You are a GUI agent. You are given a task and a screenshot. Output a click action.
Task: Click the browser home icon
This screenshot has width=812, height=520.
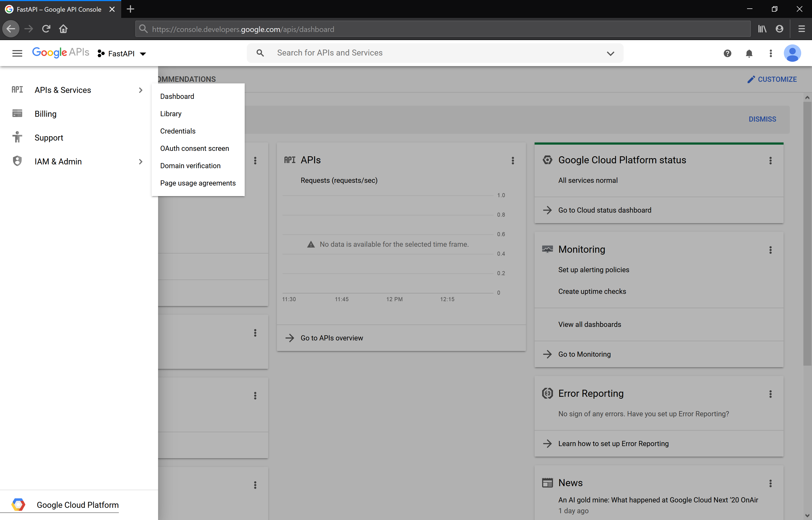coord(63,29)
